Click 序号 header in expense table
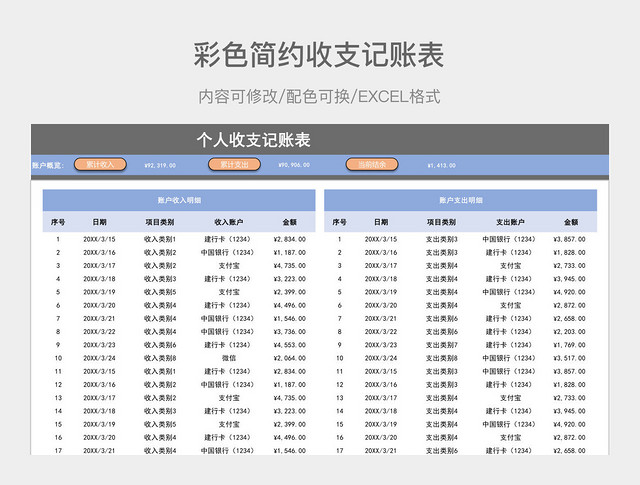 click(339, 222)
